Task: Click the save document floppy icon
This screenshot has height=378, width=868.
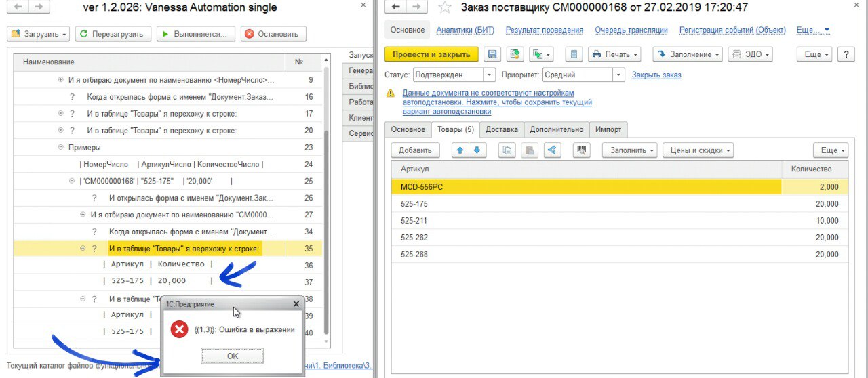Action: tap(493, 54)
